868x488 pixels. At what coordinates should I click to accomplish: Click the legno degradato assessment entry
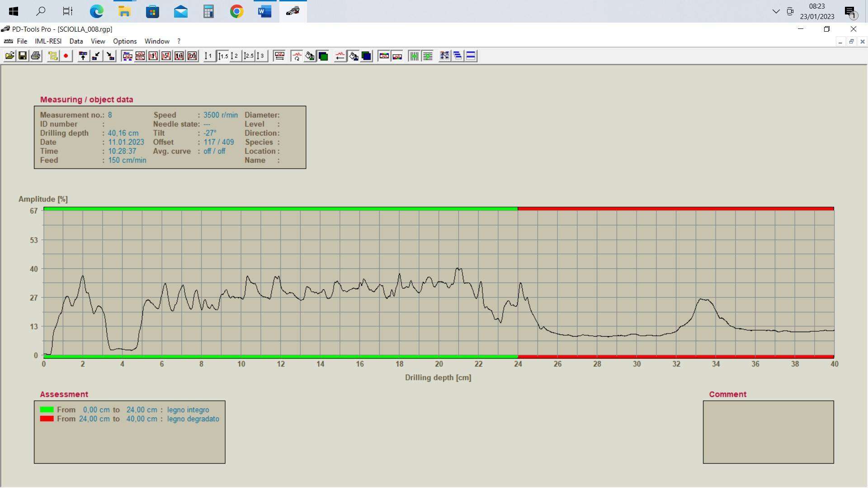tap(193, 419)
